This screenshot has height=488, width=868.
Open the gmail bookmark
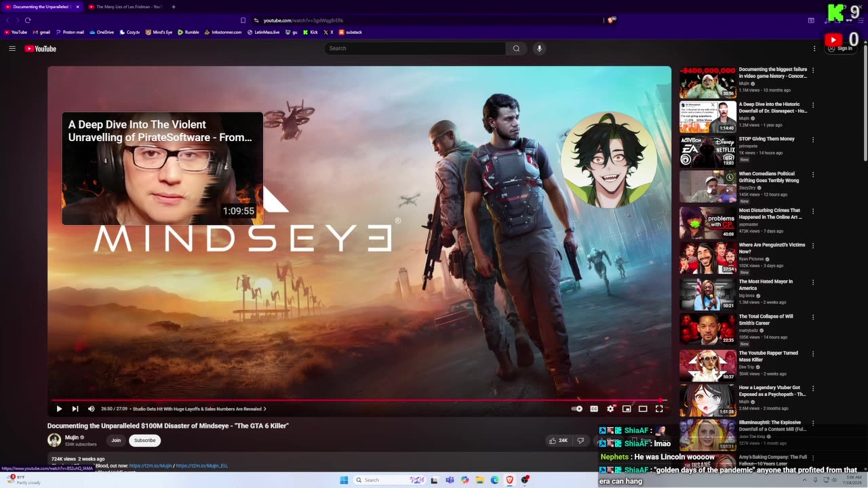[41, 32]
